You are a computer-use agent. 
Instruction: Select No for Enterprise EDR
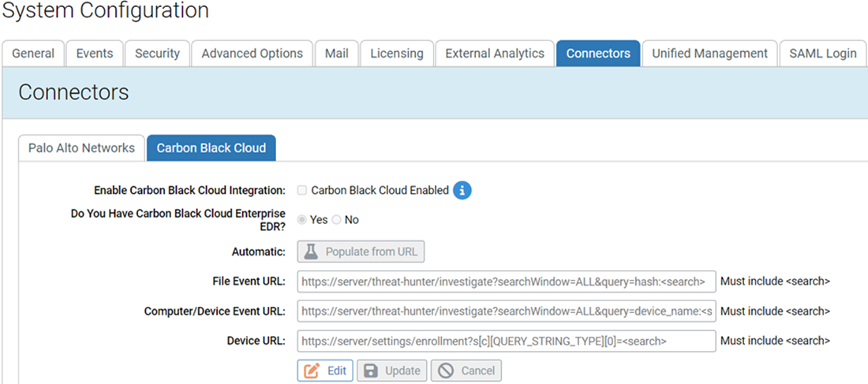click(337, 220)
